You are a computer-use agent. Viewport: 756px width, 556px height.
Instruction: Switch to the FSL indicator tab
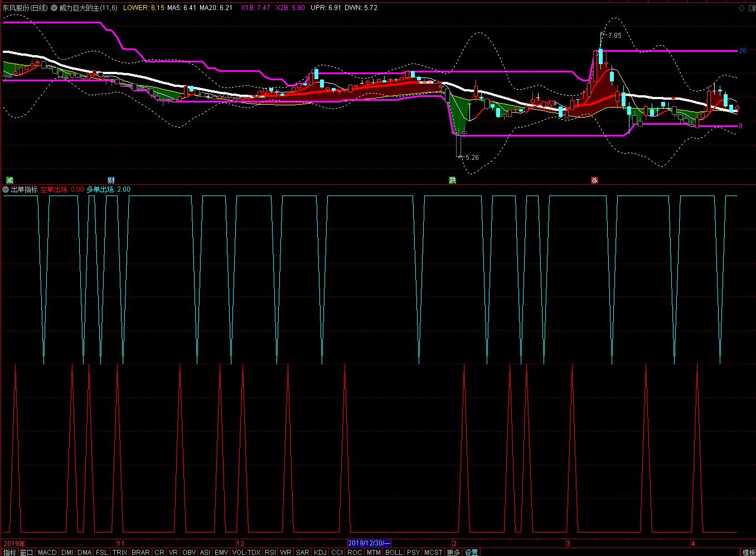102,552
